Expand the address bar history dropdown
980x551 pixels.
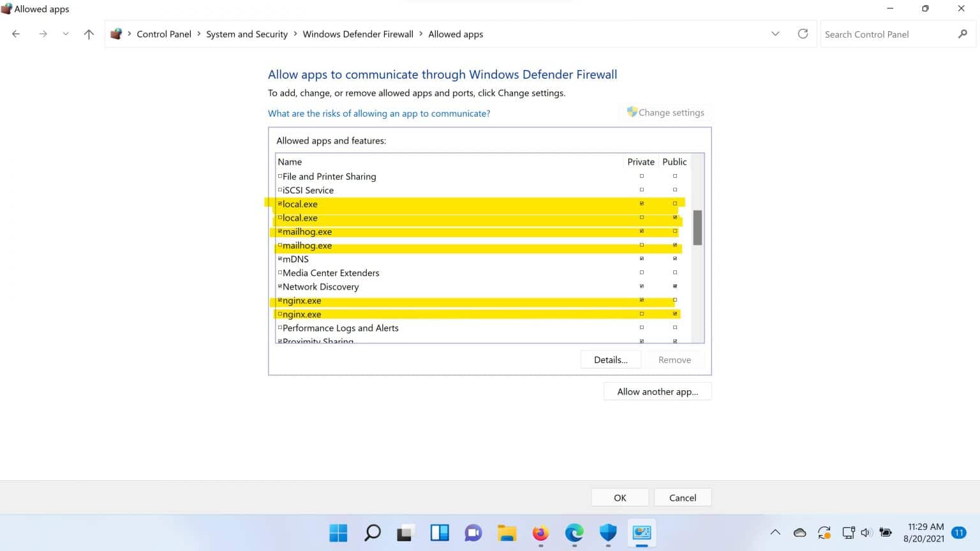(775, 34)
